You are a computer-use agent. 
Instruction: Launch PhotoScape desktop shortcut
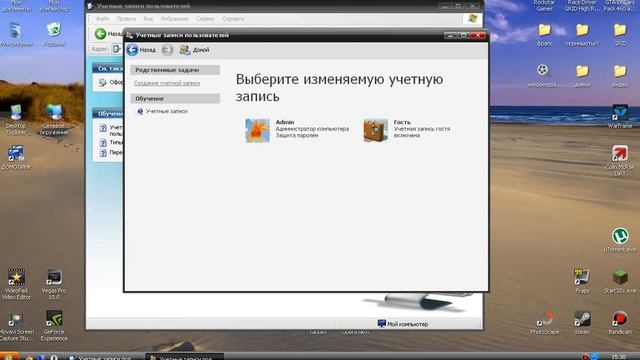coord(544,319)
